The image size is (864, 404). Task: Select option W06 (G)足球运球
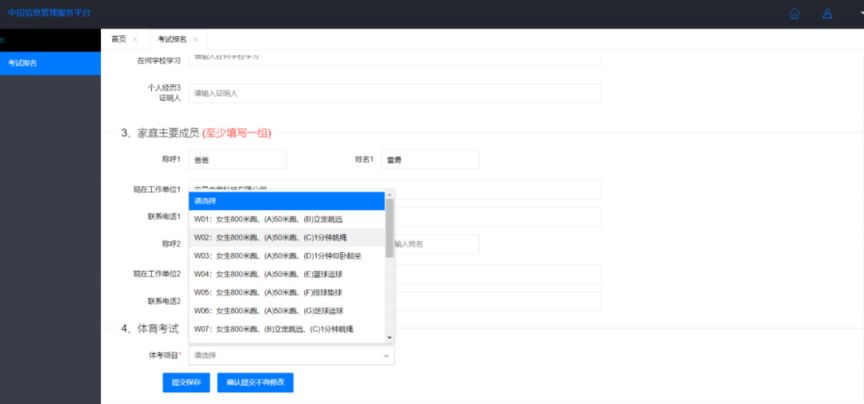[287, 311]
